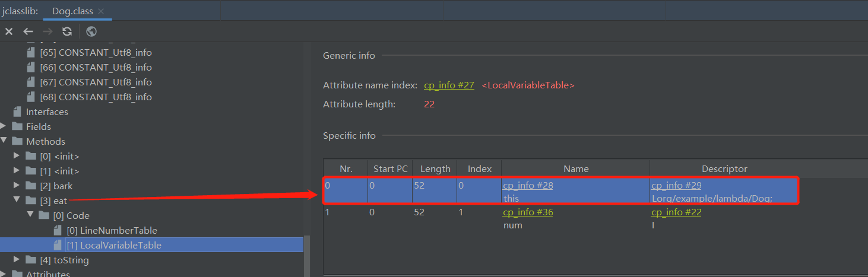Open cp_info #22 descriptor link
Screen dimensions: 868x277
pyautogui.click(x=676, y=212)
